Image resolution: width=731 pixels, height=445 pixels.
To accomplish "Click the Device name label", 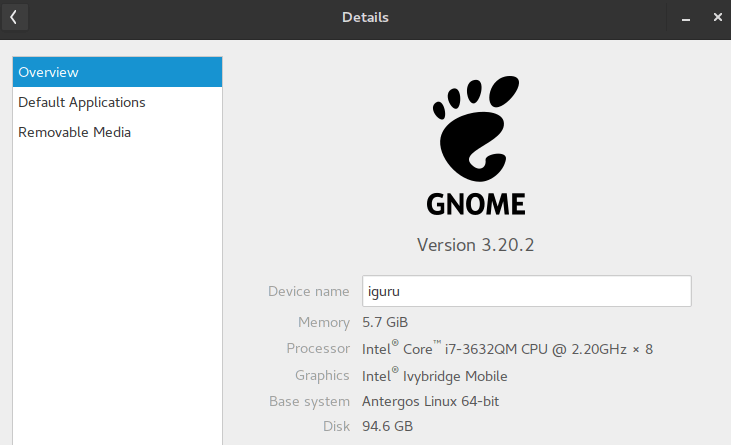I will point(309,291).
